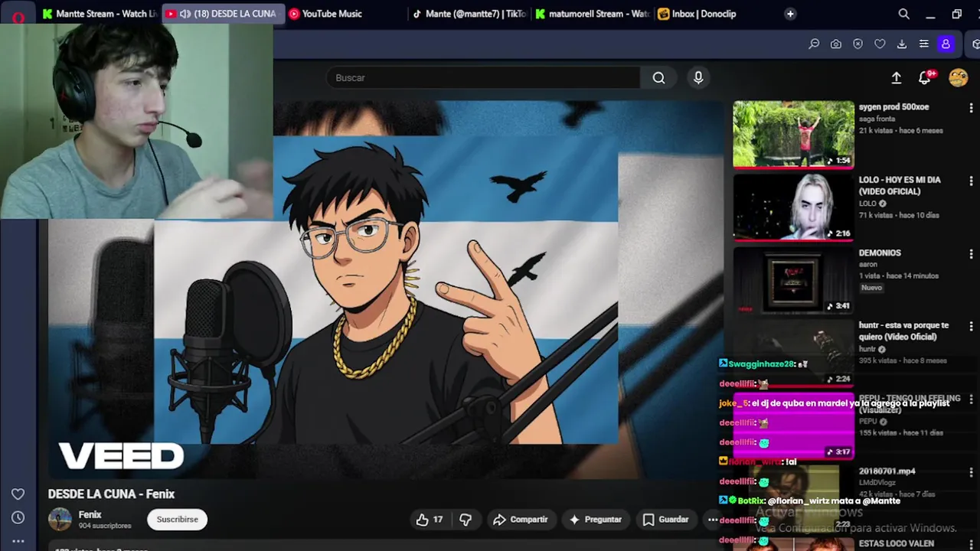Open YouTube notifications bell

(925, 77)
